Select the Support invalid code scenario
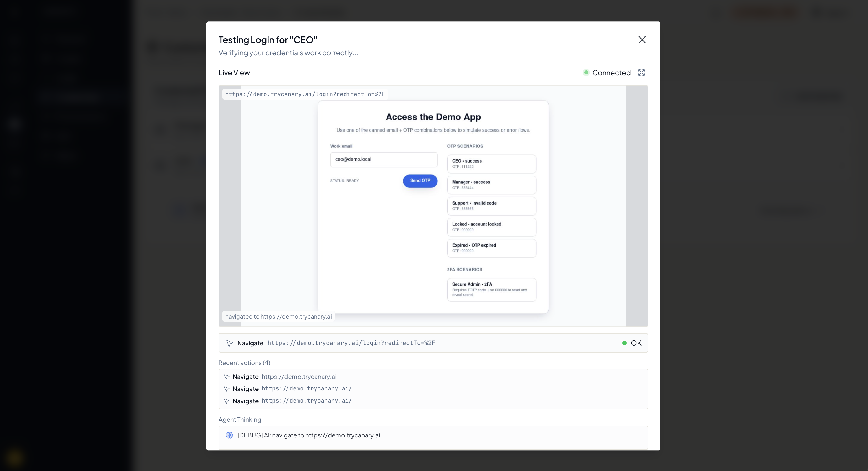 click(492, 206)
